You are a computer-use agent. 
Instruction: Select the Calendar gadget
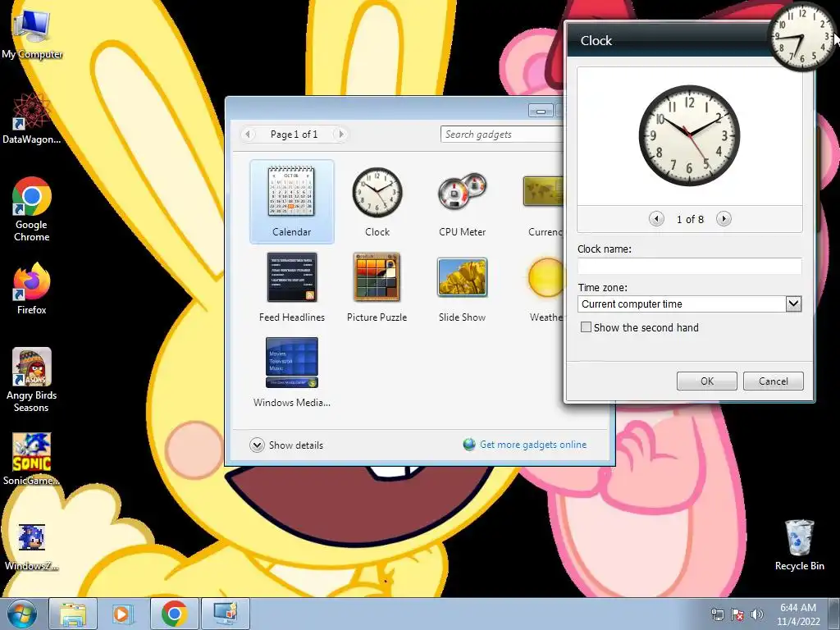(x=291, y=202)
